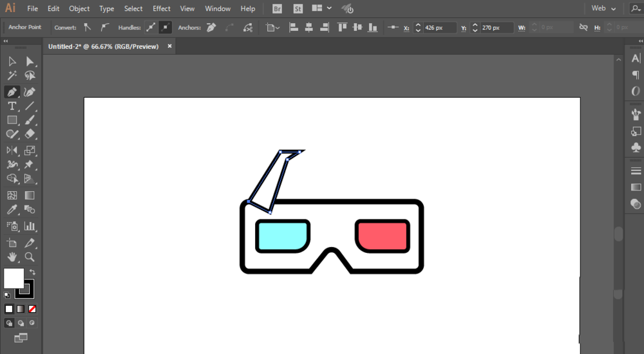Click Vertical Align Bottom

click(372, 28)
